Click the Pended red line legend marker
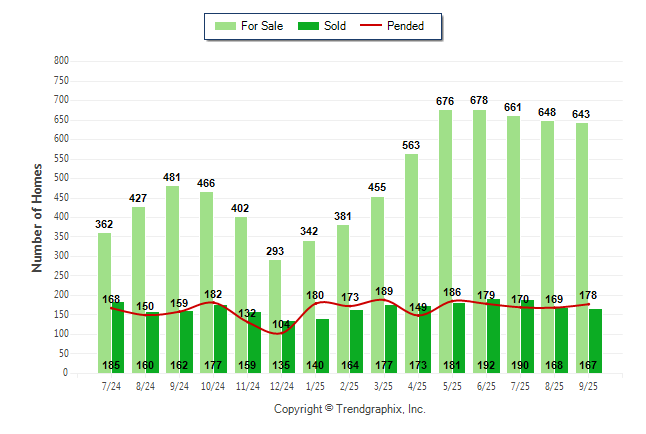The width and height of the screenshot is (646, 434). pyautogui.click(x=377, y=26)
